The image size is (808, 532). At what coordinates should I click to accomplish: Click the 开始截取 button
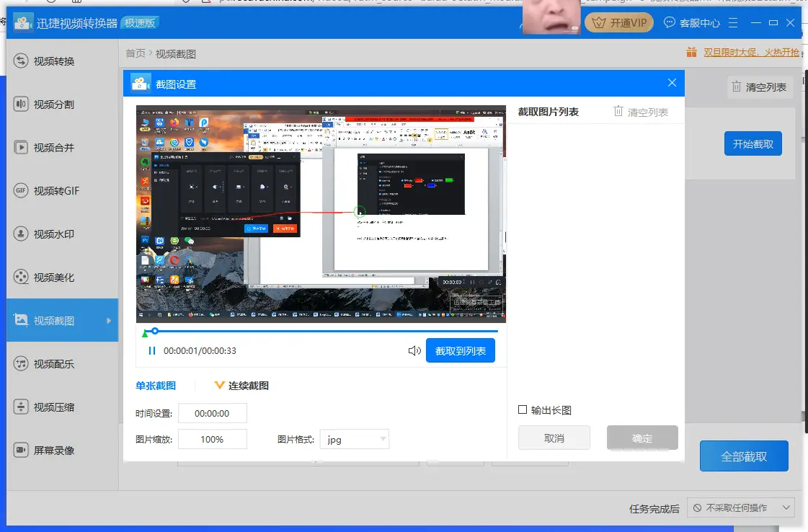tap(753, 144)
